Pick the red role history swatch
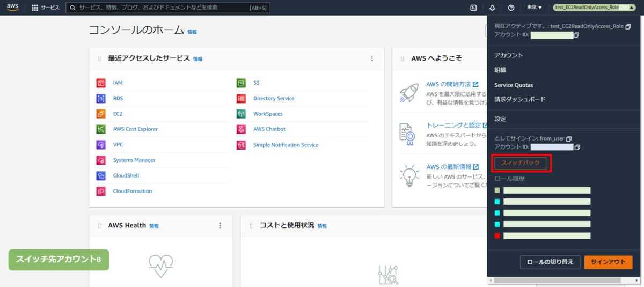644x287 pixels. pyautogui.click(x=497, y=236)
